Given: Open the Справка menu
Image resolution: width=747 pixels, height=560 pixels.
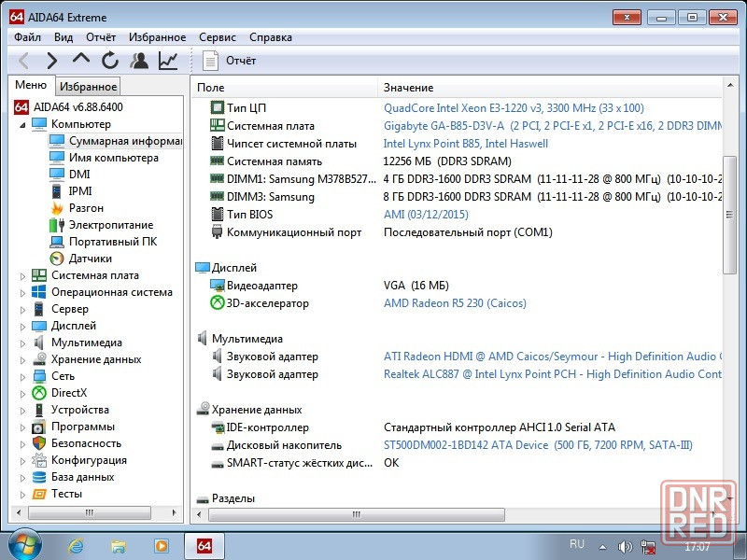Looking at the screenshot, I should (x=271, y=37).
